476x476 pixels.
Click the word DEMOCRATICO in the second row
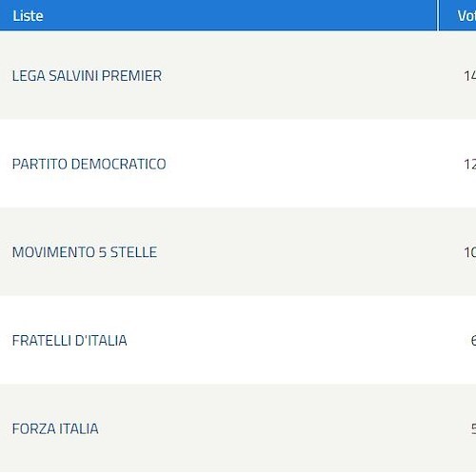pyautogui.click(x=119, y=164)
